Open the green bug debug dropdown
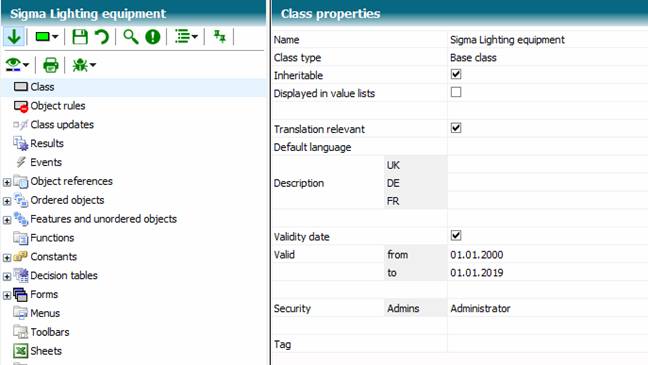This screenshot has height=365, width=648. [x=84, y=65]
